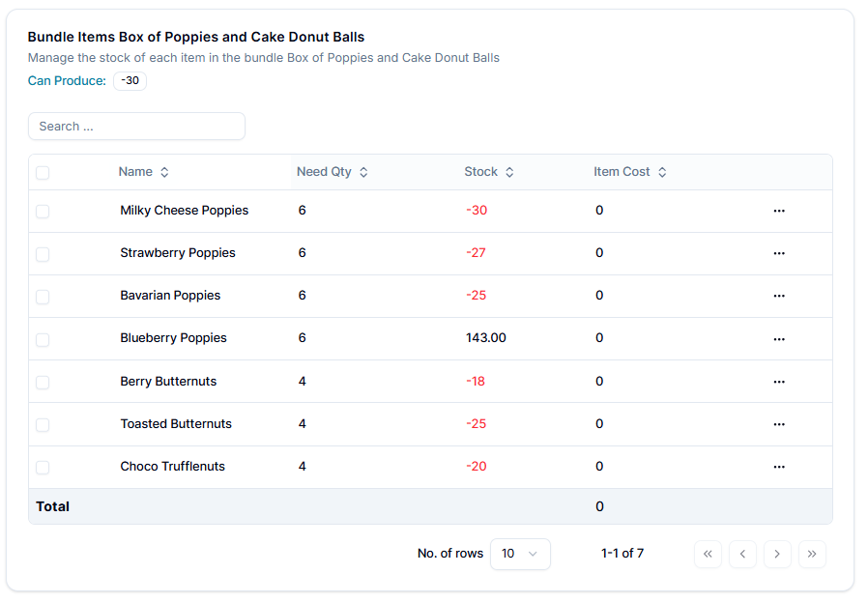The height and width of the screenshot is (602, 868).
Task: Open row options for Bavarian Poppies
Action: 779,296
